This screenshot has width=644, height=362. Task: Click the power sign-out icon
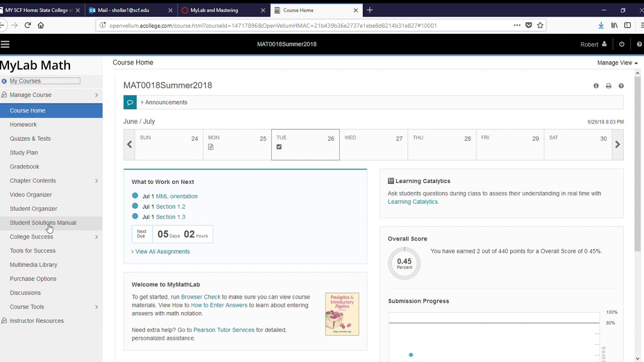click(x=622, y=44)
